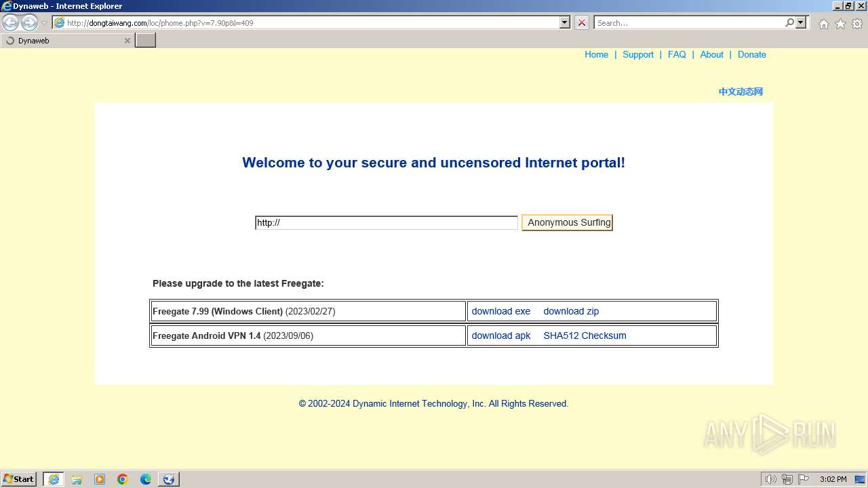Go forward with the browser Forward arrow
The width and height of the screenshot is (868, 488).
29,22
